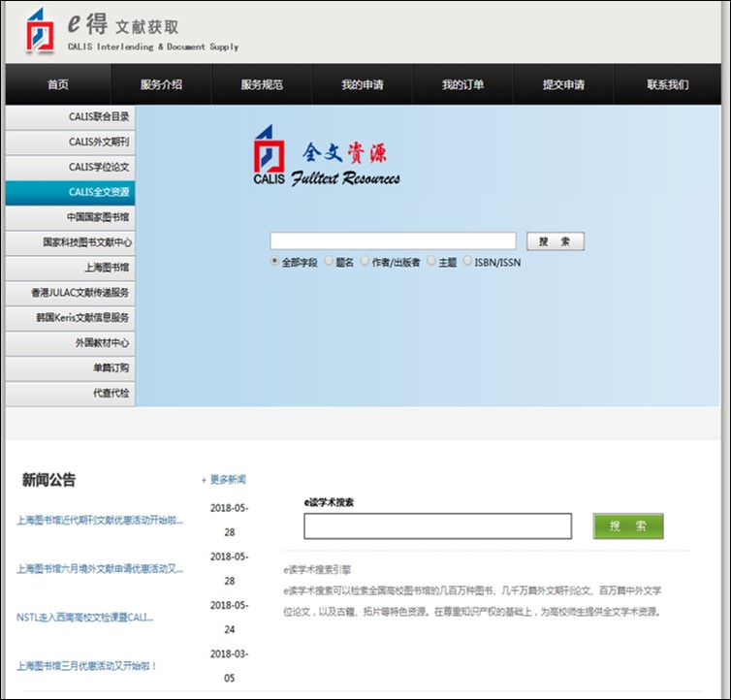Select the 全部字段 radio button

tap(274, 261)
